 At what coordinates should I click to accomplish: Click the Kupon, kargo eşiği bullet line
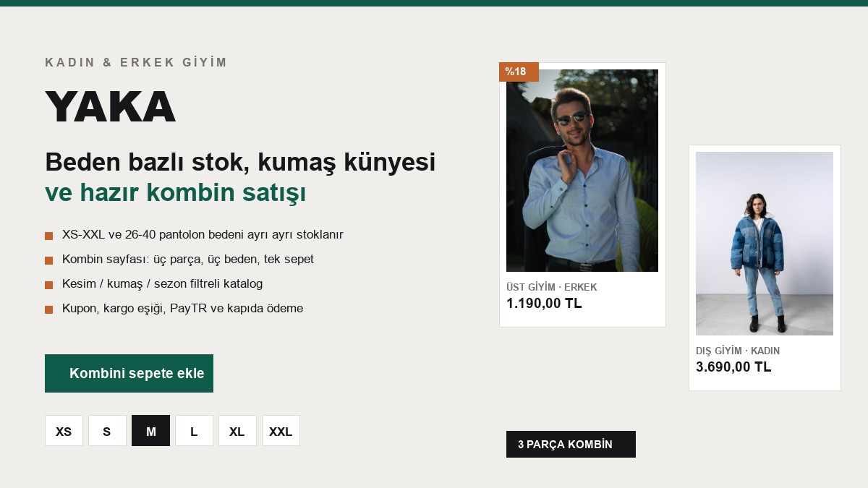click(174, 309)
